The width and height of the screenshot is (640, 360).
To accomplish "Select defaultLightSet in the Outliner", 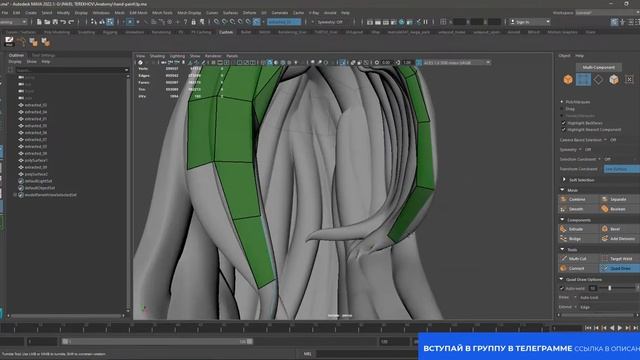I will click(38, 181).
